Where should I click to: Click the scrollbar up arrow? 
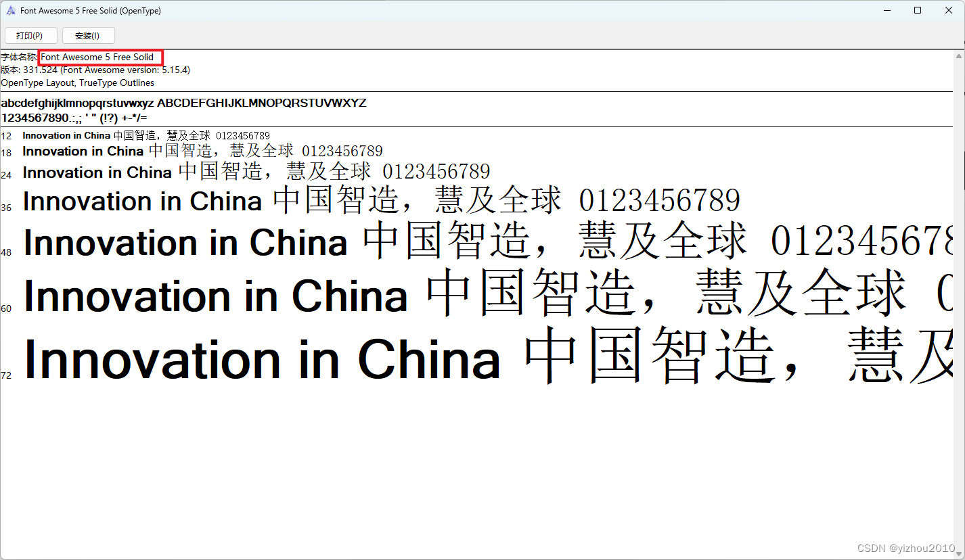pyautogui.click(x=959, y=55)
